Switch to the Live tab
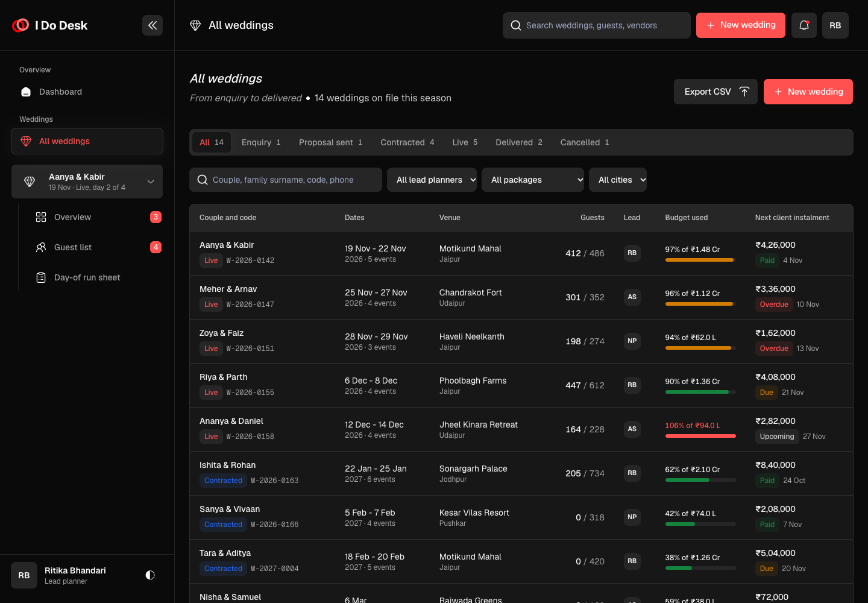The width and height of the screenshot is (868, 603). coord(465,142)
